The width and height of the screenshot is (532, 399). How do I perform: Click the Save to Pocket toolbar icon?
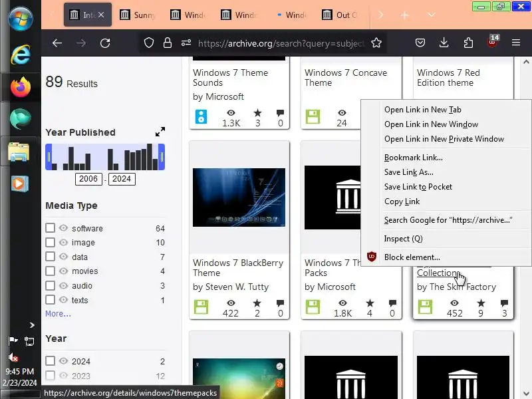tap(420, 43)
